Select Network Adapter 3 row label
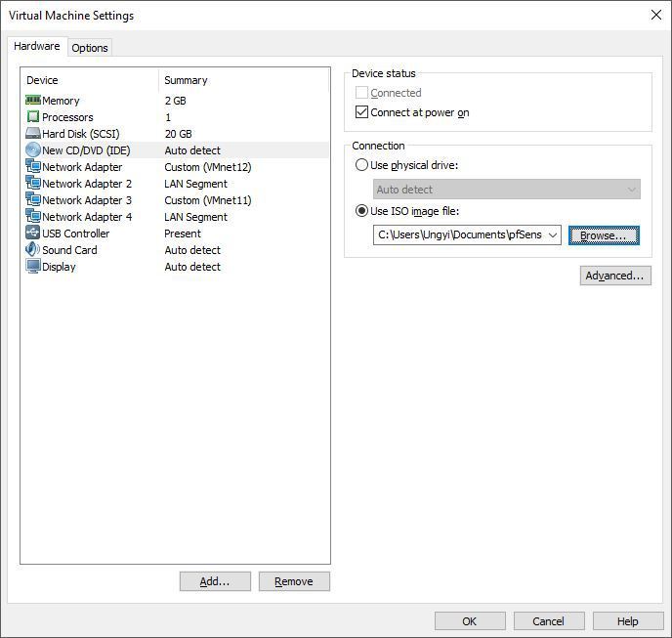This screenshot has width=672, height=638. coord(87,200)
